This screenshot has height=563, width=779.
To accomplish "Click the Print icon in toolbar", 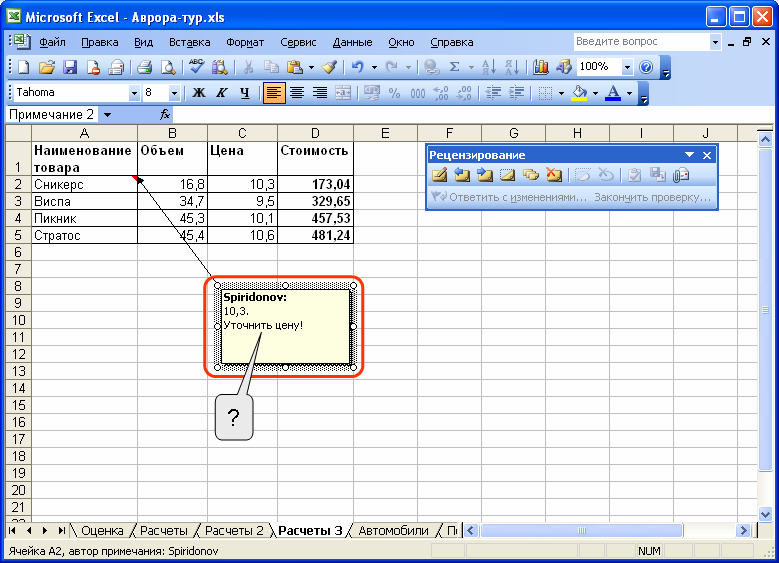I will coord(145,67).
